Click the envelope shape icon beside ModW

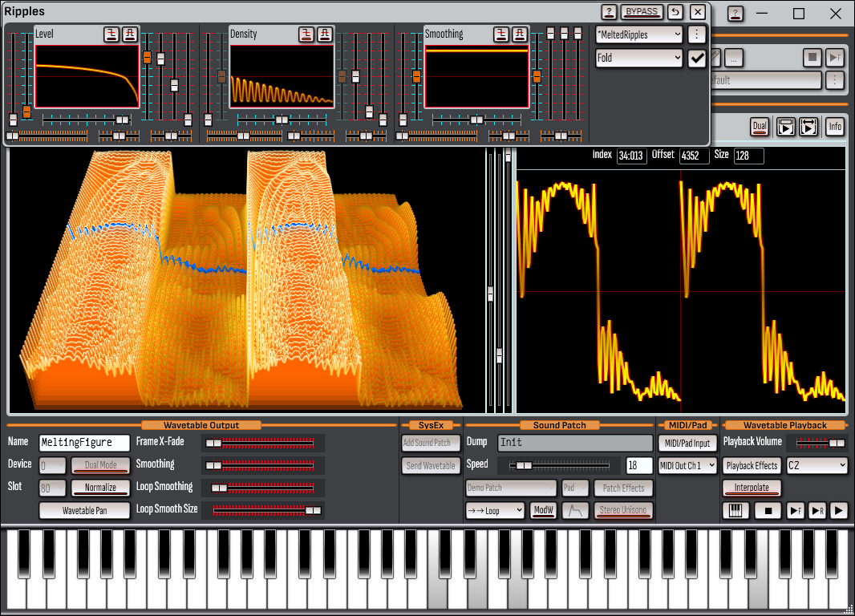[575, 510]
